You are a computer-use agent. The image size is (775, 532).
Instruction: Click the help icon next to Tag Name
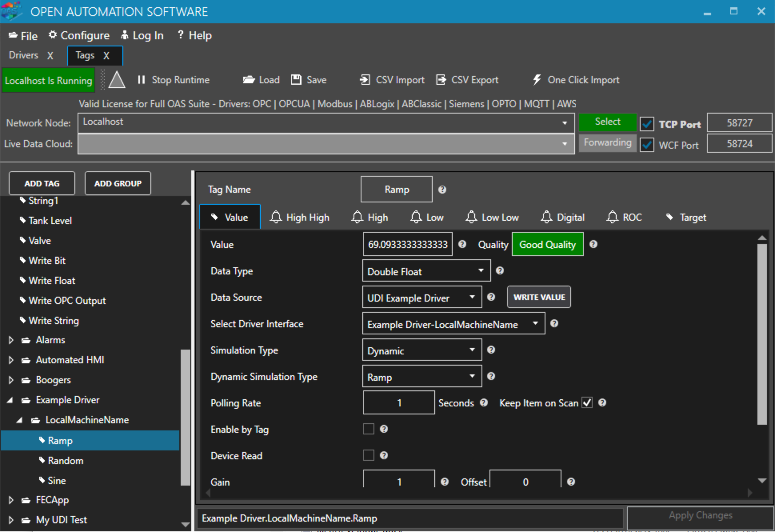click(x=442, y=190)
